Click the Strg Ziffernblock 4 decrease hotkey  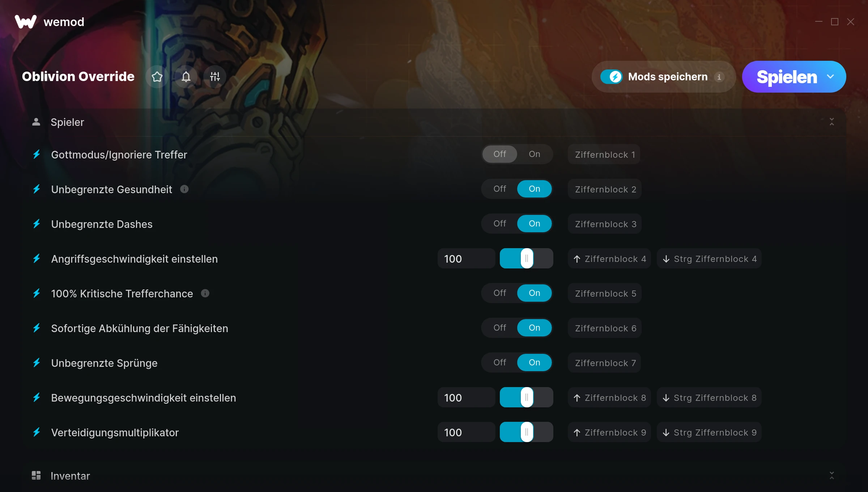pyautogui.click(x=709, y=259)
